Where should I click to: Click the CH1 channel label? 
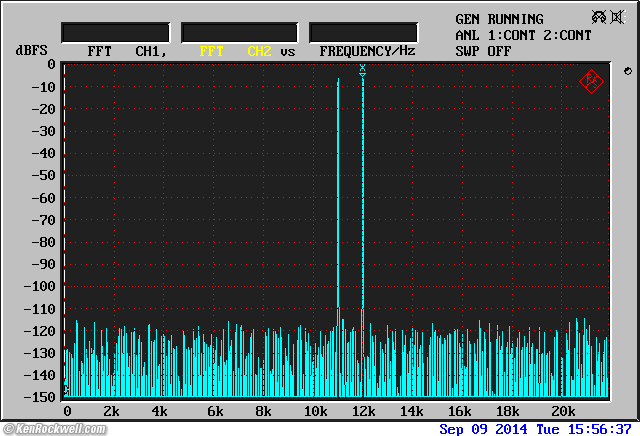(x=150, y=51)
